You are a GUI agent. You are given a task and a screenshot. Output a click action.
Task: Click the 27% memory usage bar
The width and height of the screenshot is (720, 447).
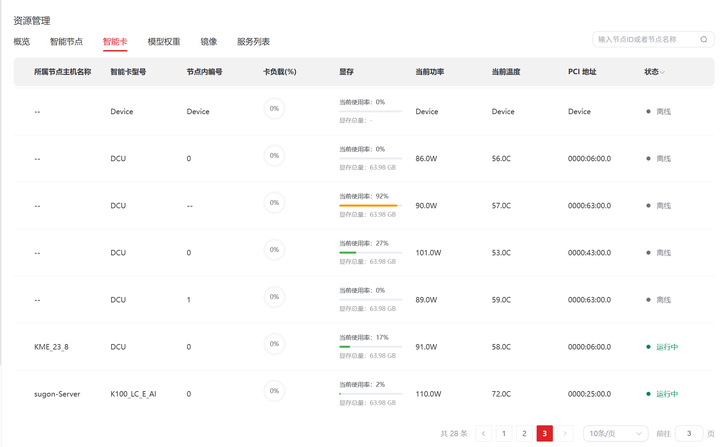371,253
